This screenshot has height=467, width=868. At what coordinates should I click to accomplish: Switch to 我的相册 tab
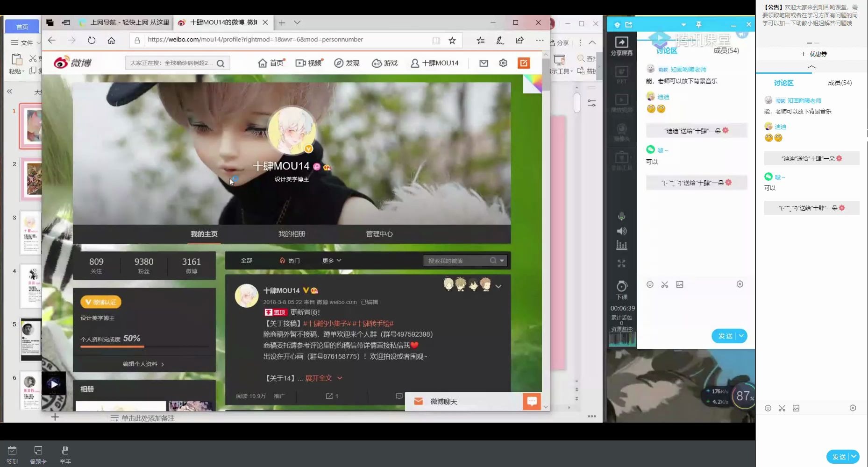292,234
